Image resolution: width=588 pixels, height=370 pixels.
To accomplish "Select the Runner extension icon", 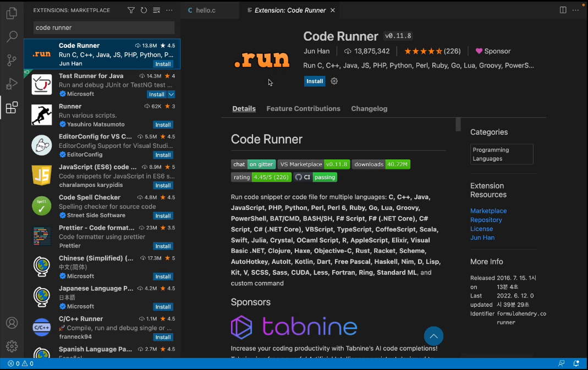I will click(x=42, y=115).
